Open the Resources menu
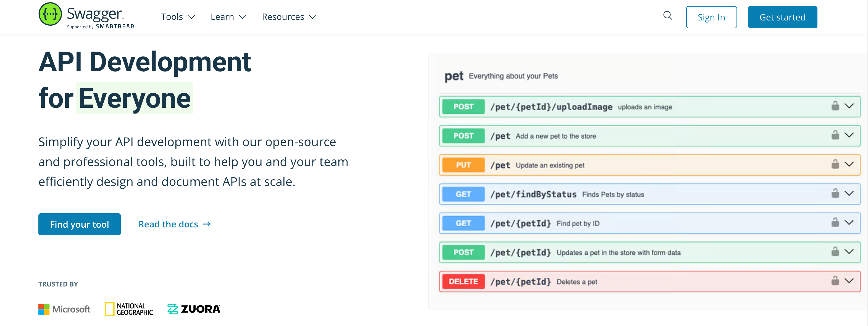The height and width of the screenshot is (326, 868). 289,17
